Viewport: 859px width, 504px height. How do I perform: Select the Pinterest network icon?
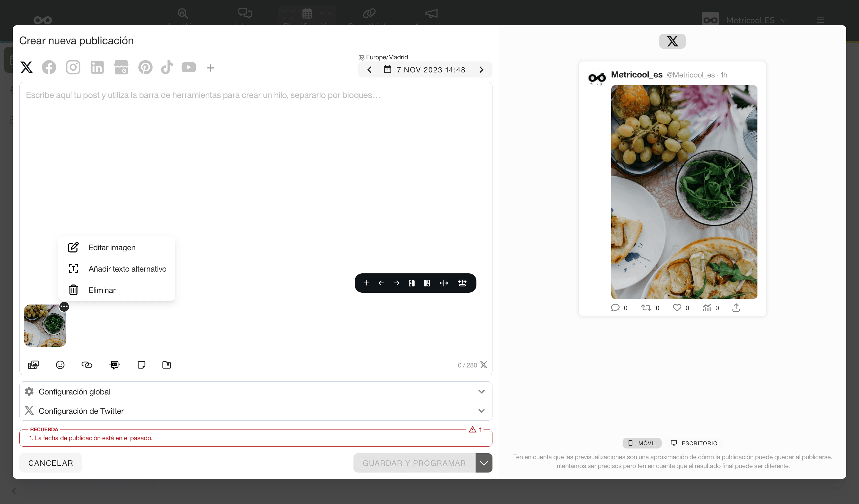coord(145,67)
